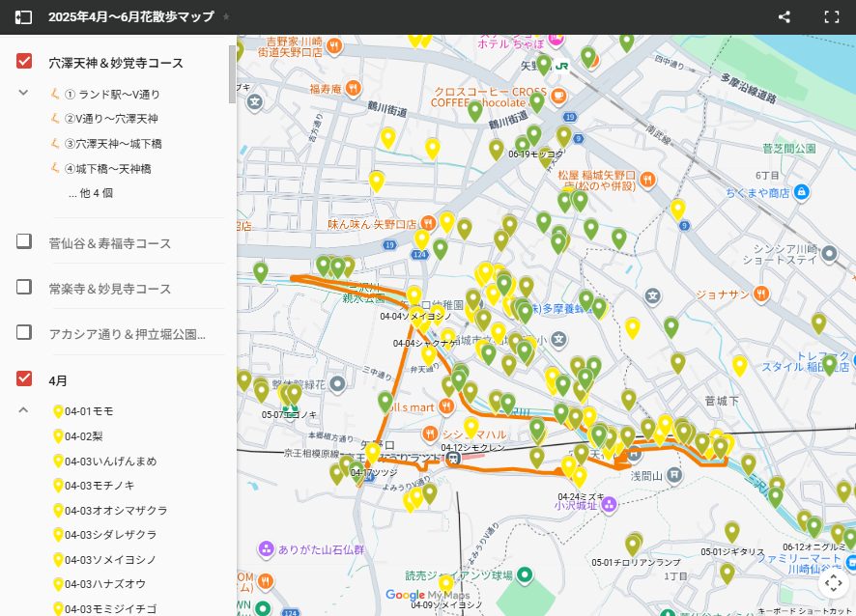This screenshot has width=856, height=616.
Task: Click the 矢野口 JR station icon
Action: point(545,65)
